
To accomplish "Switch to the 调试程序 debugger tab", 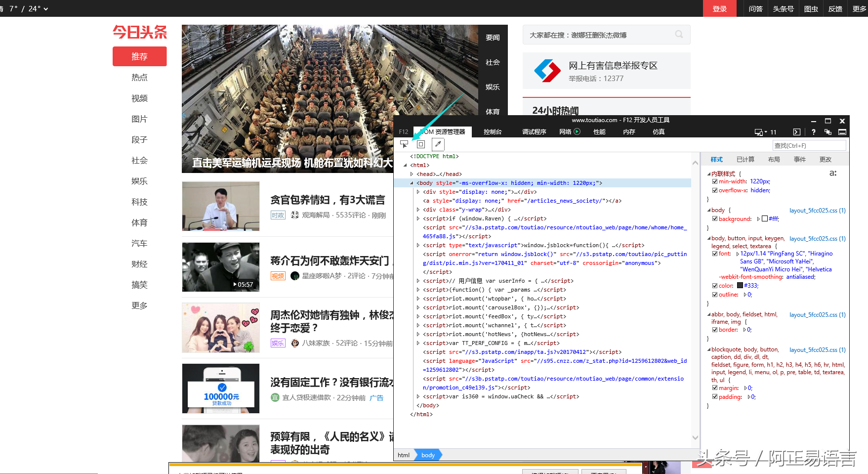I will coord(534,132).
